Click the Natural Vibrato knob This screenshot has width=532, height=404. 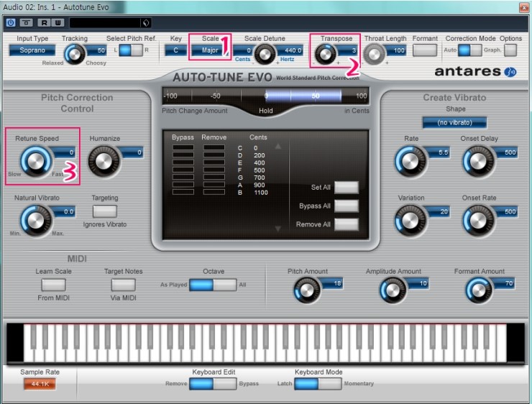pos(36,221)
